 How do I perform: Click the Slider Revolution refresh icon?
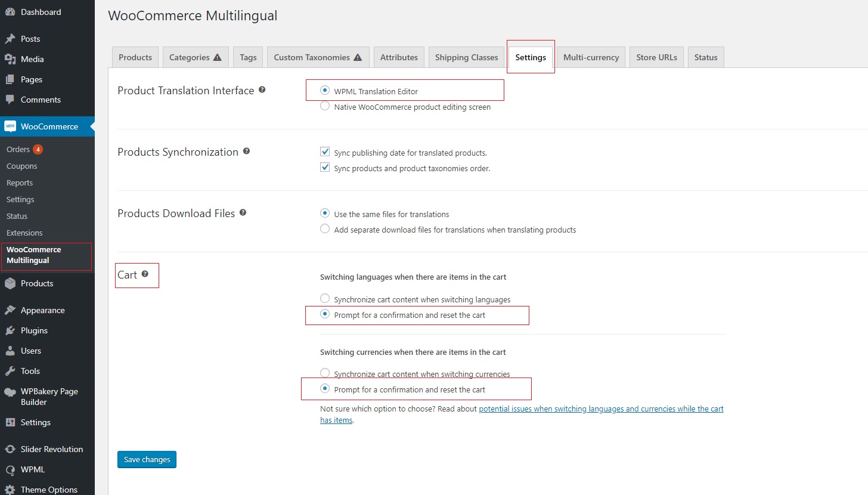click(x=10, y=449)
